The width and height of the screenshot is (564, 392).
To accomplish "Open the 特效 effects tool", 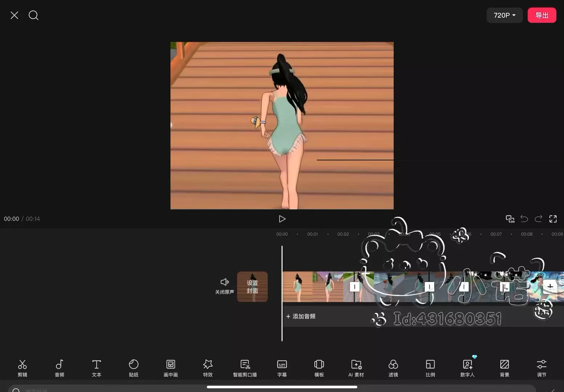I will click(x=208, y=368).
